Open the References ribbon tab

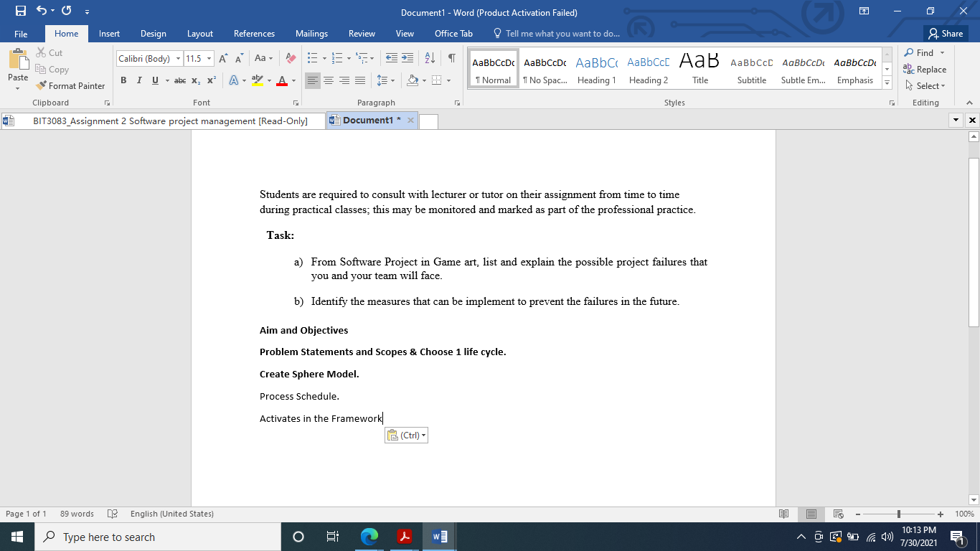point(254,34)
